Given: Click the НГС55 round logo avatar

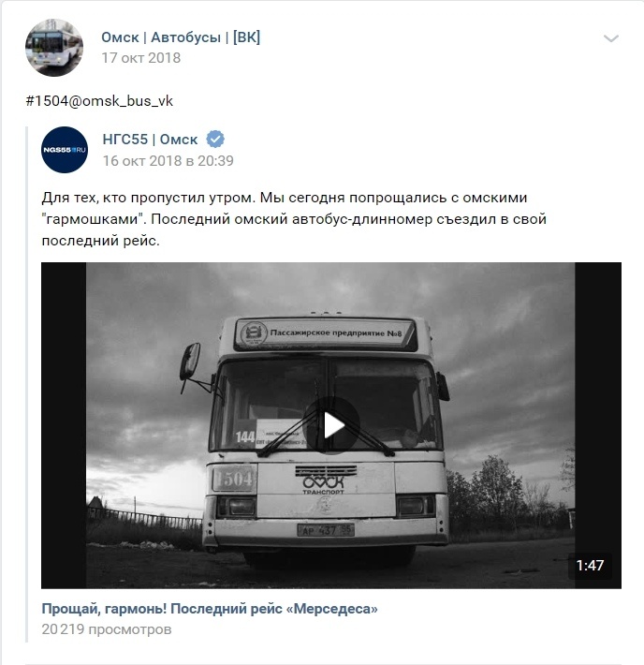Looking at the screenshot, I should (x=65, y=150).
